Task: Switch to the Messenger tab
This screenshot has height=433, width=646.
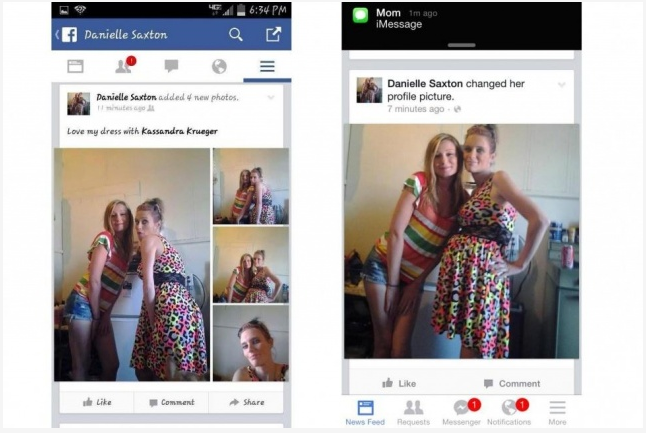Action: point(462,412)
